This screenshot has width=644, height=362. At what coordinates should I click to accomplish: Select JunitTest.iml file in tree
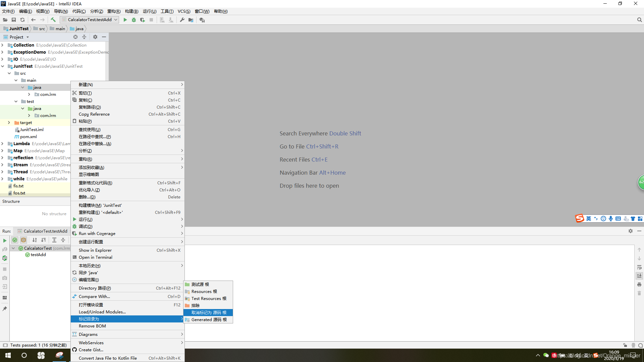pyautogui.click(x=32, y=129)
